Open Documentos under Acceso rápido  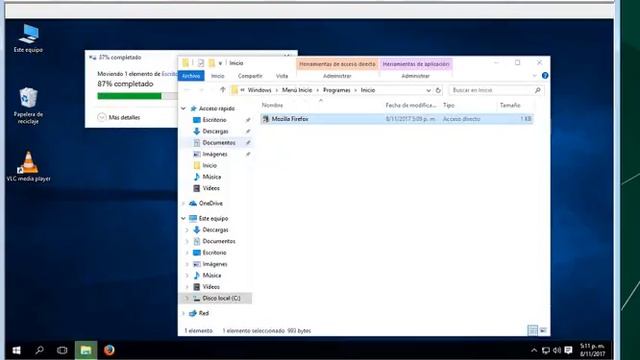tap(219, 143)
